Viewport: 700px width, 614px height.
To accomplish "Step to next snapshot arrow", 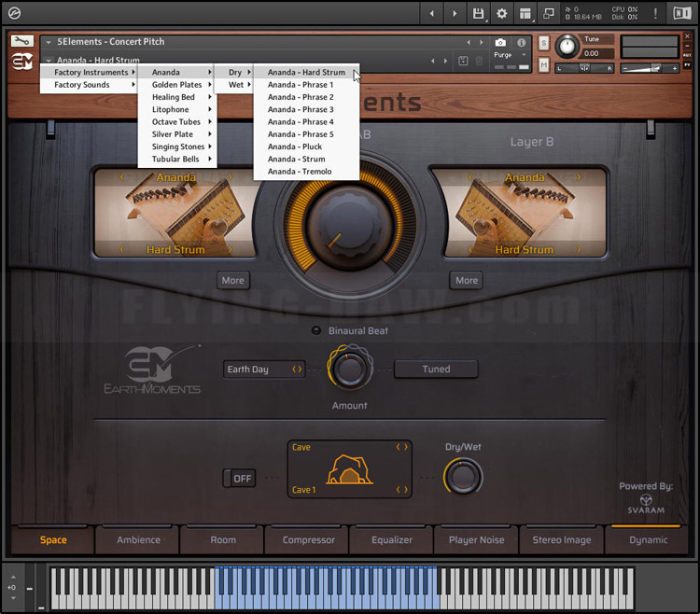I will pos(445,61).
